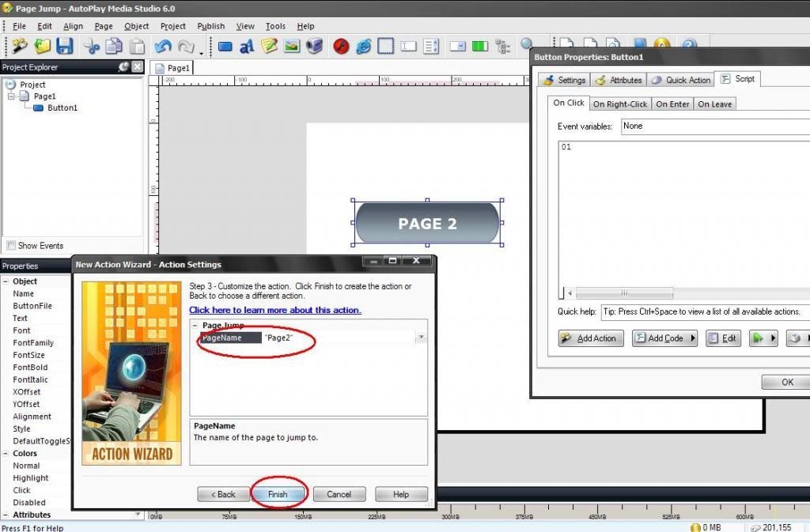
Task: Insert a Web object using the browser icon
Action: [x=363, y=47]
